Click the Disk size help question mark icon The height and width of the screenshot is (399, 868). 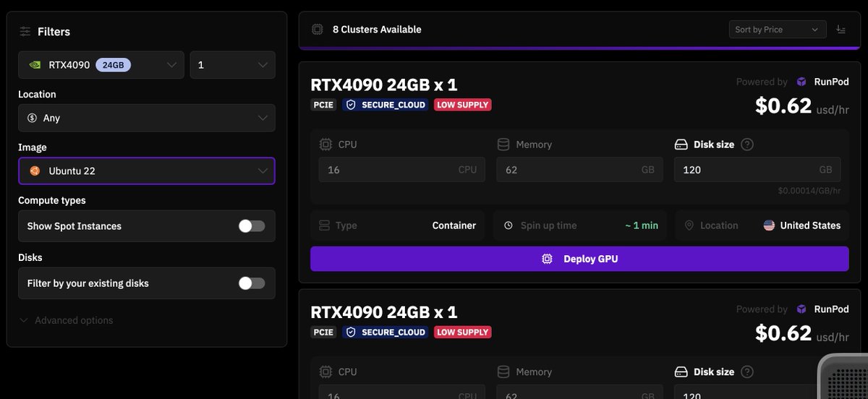pos(747,145)
